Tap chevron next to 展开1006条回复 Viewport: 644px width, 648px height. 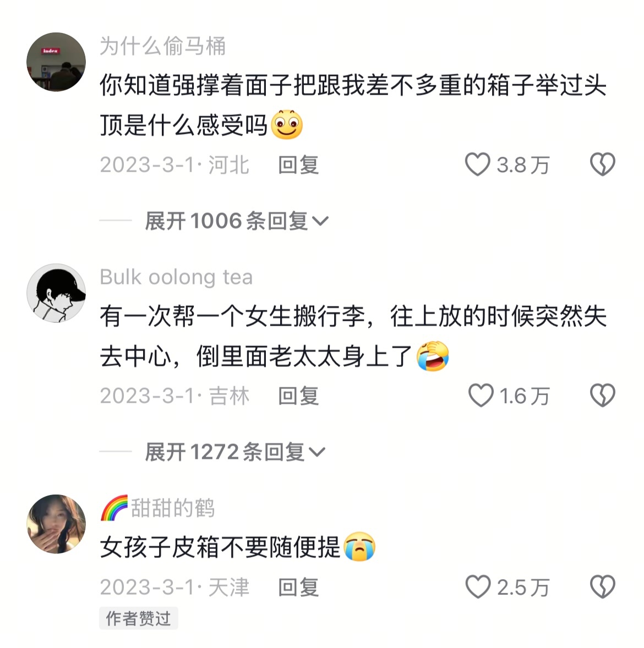coord(320,222)
